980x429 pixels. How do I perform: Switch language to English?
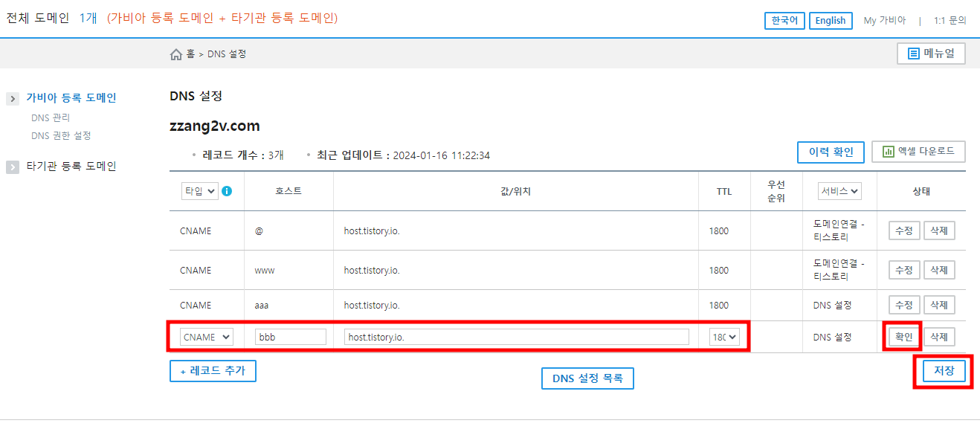coord(830,21)
